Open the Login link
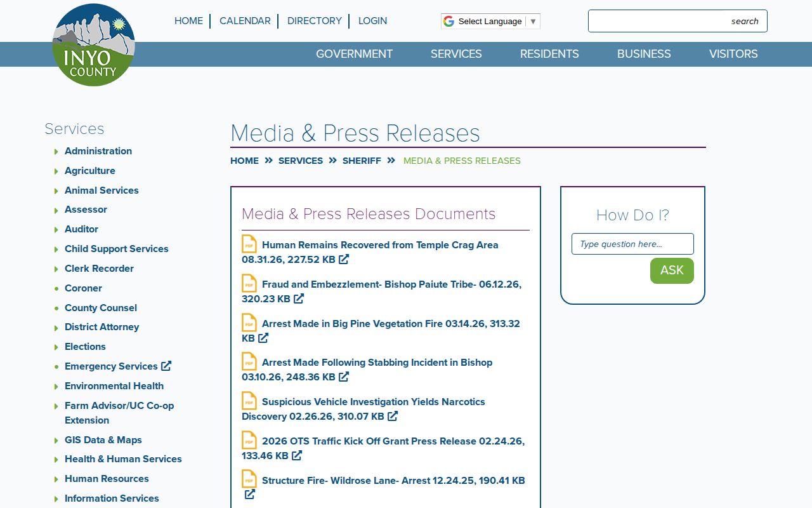Image resolution: width=812 pixels, height=508 pixels. (372, 21)
